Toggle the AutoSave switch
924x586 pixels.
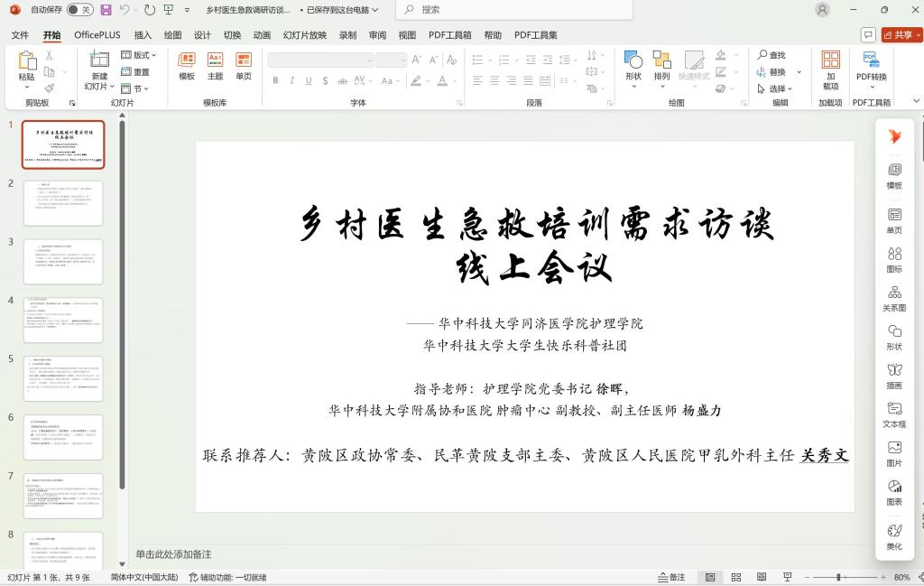click(x=79, y=10)
